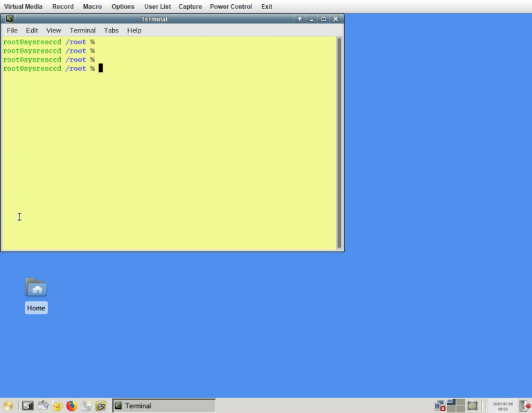The height and width of the screenshot is (413, 532).
Task: Open the Home folder desktop icon
Action: point(36,288)
